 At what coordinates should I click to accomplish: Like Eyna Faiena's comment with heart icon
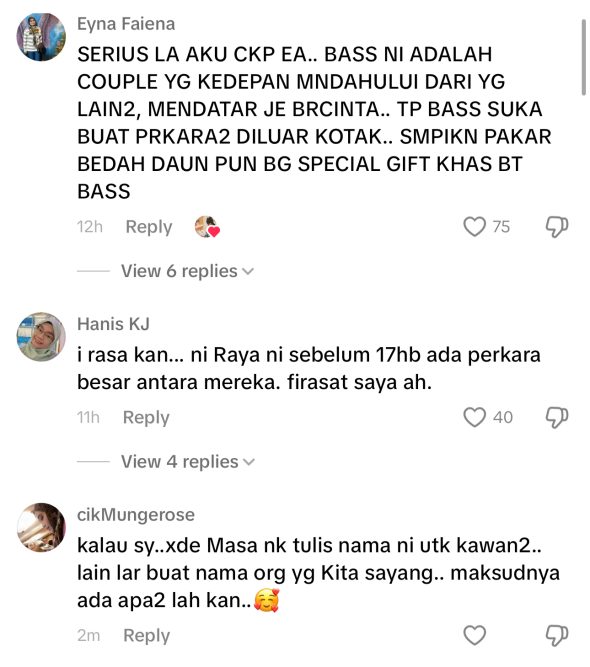[x=474, y=227]
